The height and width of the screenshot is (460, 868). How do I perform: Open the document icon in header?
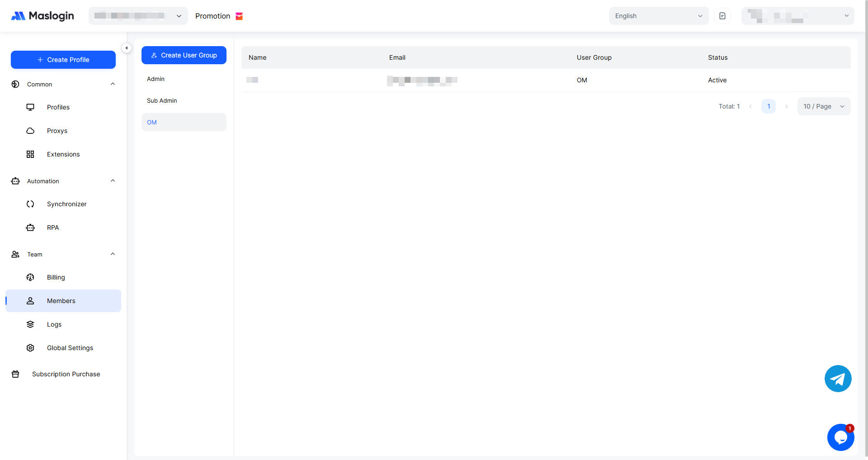[722, 16]
